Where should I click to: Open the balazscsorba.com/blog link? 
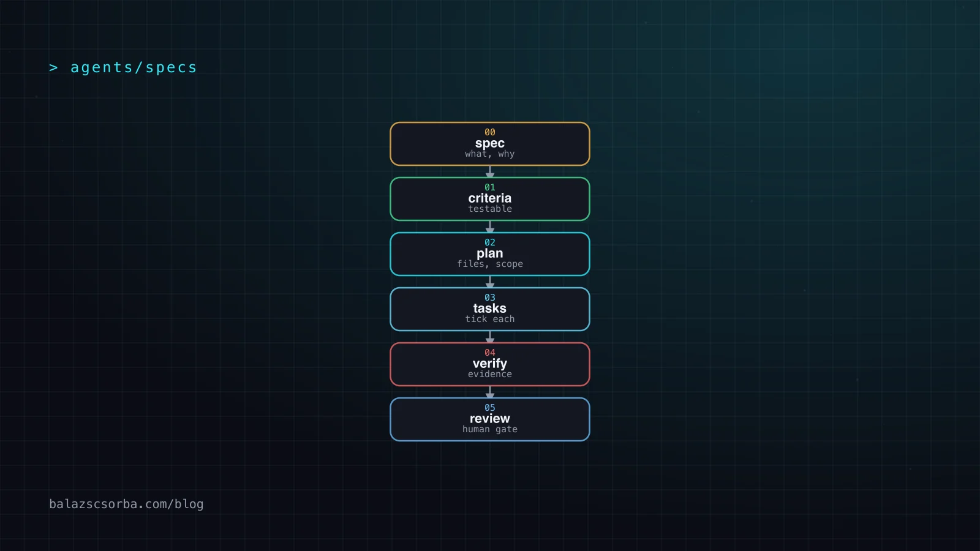click(126, 504)
